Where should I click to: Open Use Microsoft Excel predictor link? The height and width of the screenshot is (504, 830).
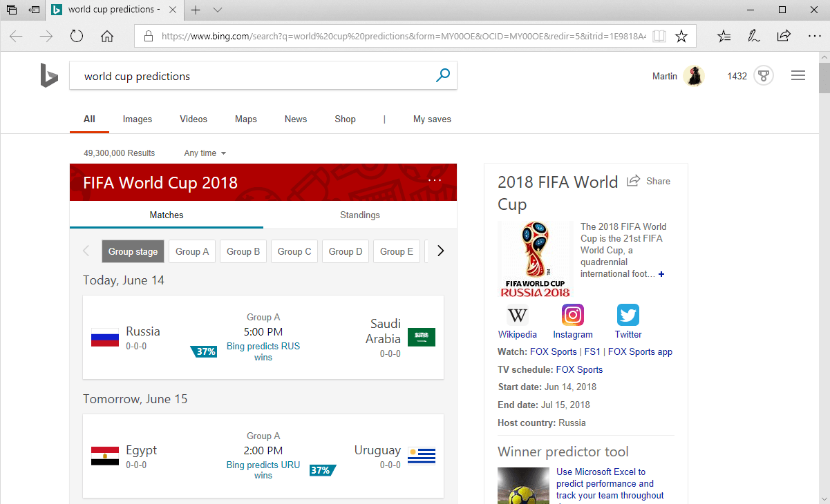point(610,483)
